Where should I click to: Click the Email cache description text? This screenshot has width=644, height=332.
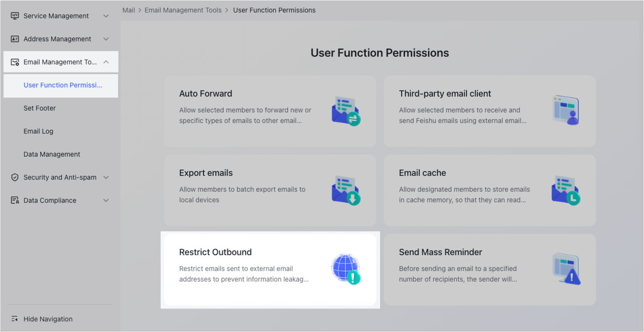coord(464,194)
